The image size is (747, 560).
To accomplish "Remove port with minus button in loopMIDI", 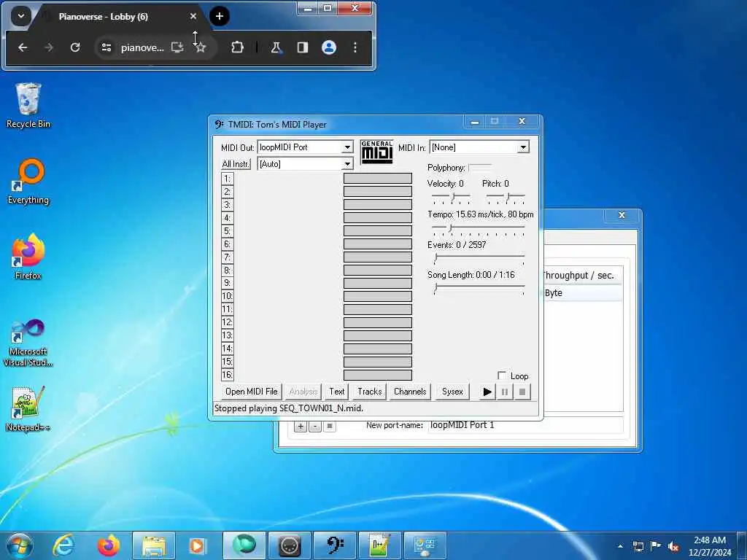I will point(315,426).
